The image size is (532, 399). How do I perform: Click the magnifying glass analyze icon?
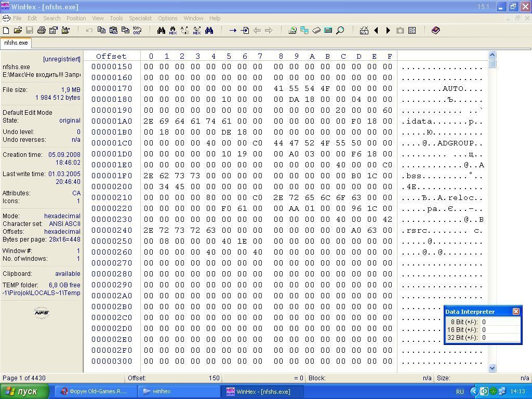click(340, 31)
